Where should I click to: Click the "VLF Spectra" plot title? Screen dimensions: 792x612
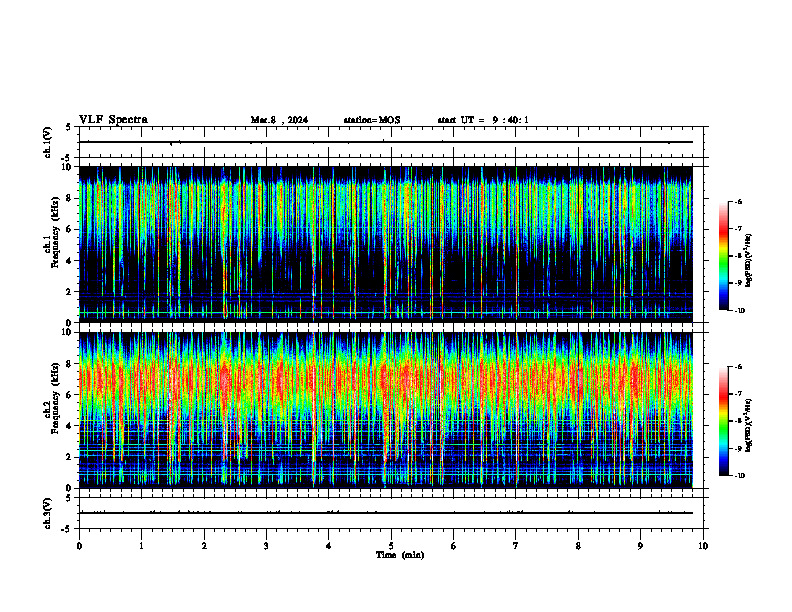click(x=113, y=120)
